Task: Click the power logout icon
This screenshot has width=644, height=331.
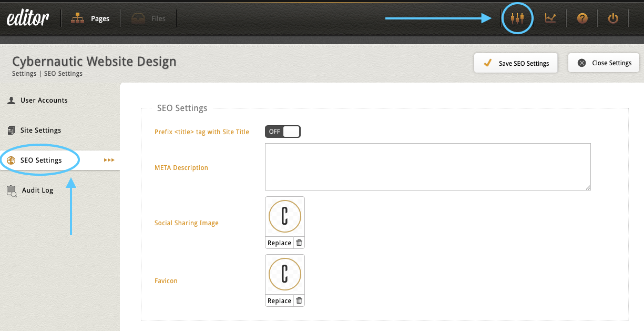Action: pos(613,18)
